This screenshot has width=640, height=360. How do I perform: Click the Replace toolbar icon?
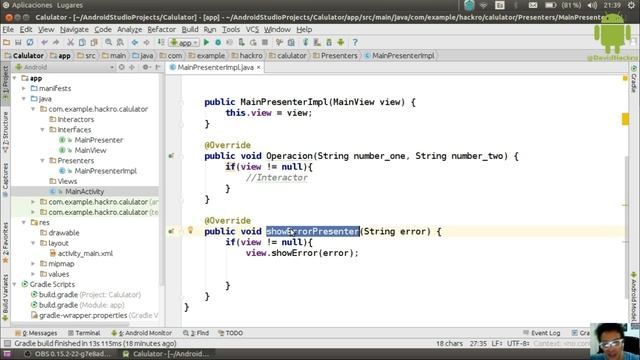120,42
